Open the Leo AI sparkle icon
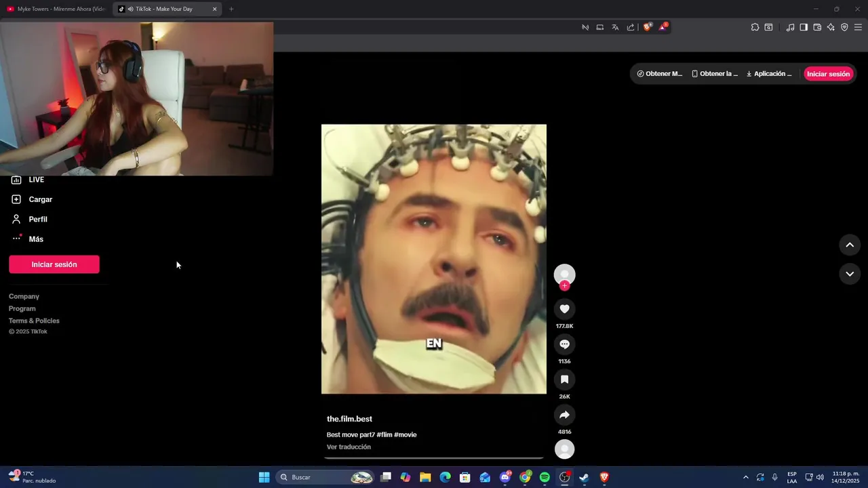This screenshot has width=868, height=488. [831, 27]
